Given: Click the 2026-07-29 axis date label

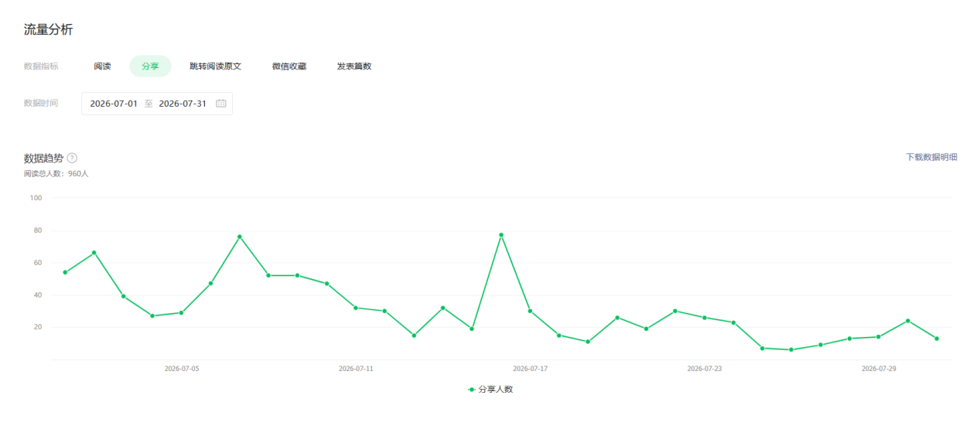Looking at the screenshot, I should point(879,369).
